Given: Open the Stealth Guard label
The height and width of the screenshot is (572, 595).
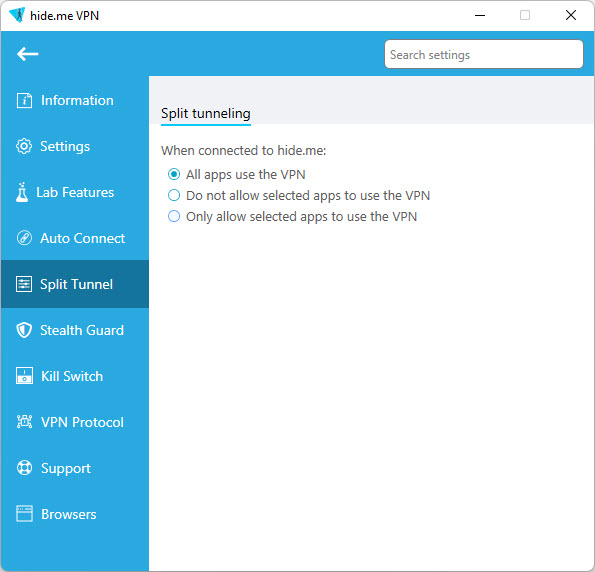Looking at the screenshot, I should [82, 330].
